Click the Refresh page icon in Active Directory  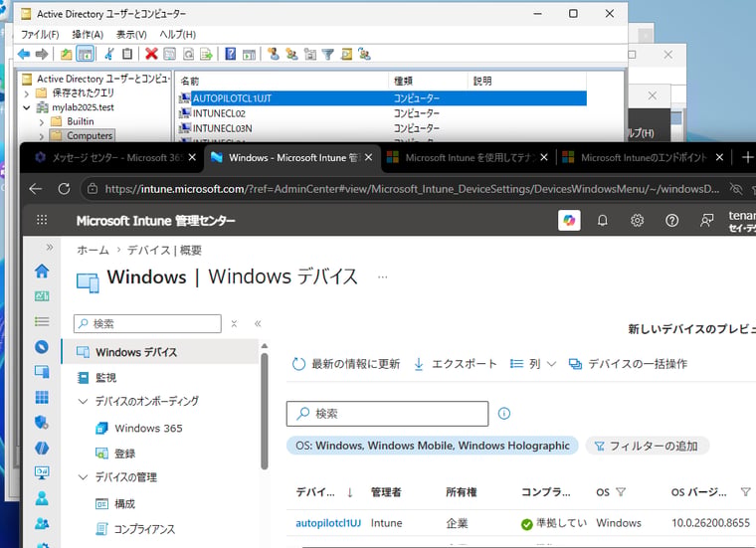pos(188,54)
